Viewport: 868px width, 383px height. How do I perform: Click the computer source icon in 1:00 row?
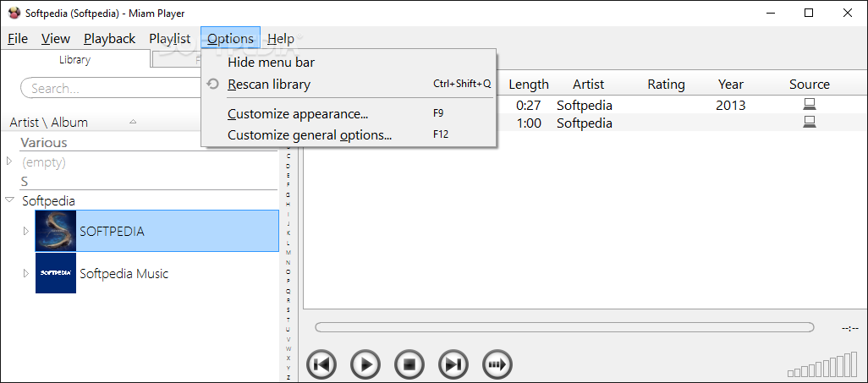click(x=810, y=123)
